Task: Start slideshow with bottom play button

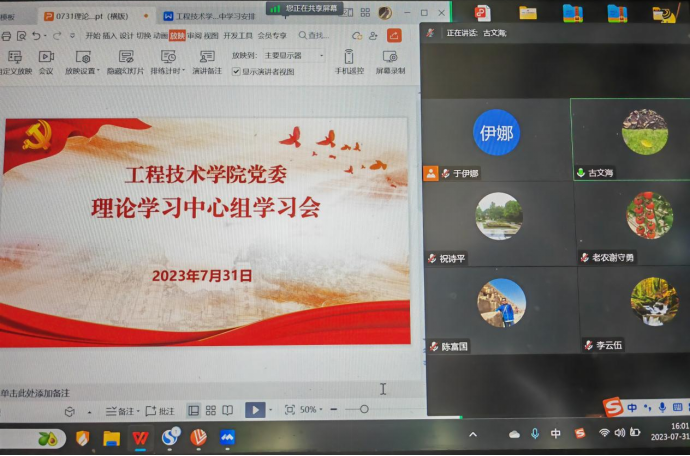Action: [255, 410]
